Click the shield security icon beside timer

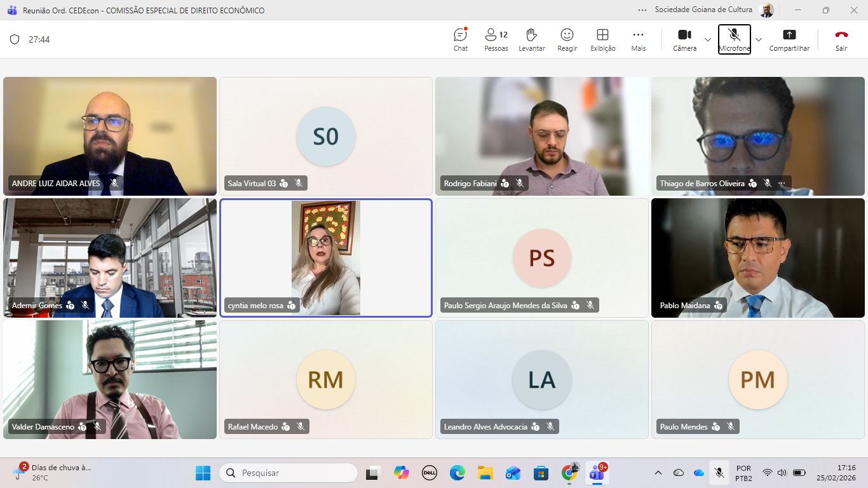coord(15,39)
